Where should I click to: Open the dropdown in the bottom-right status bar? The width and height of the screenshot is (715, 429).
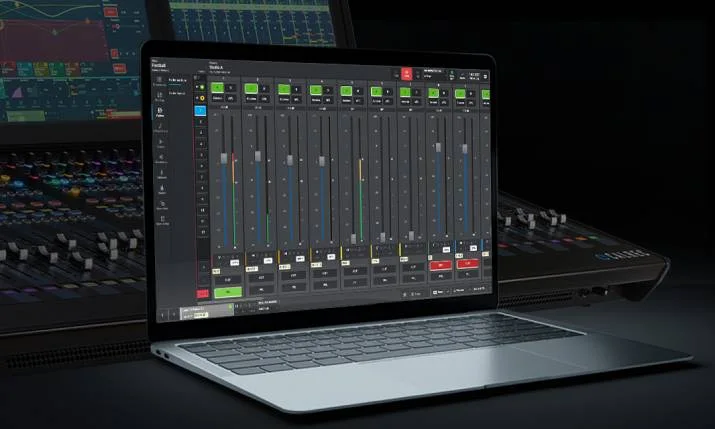coord(440,291)
